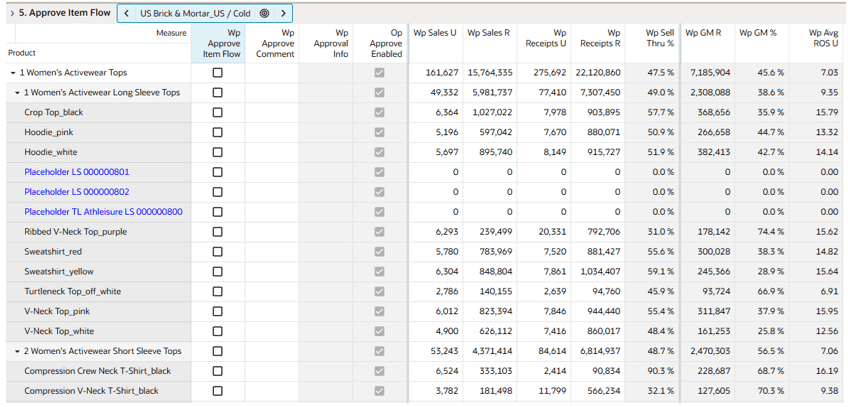The image size is (848, 407).
Task: Check Approve Item Flow for Placeholder LS 000000801
Action: pos(217,172)
